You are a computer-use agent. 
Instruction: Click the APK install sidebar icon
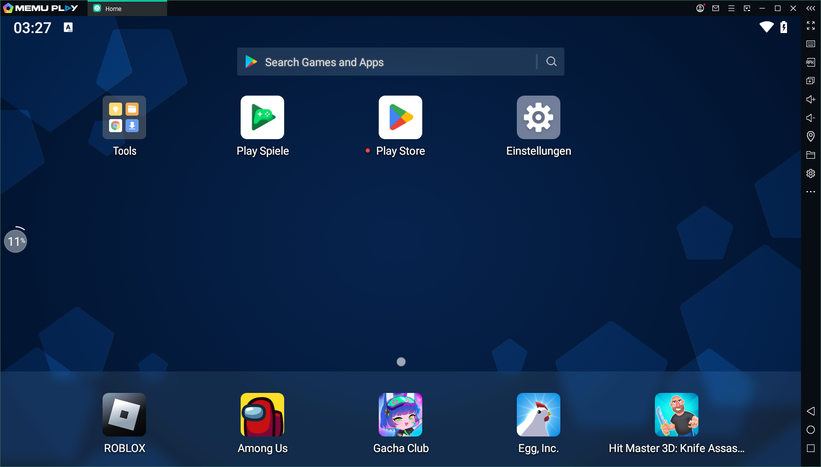click(x=810, y=62)
